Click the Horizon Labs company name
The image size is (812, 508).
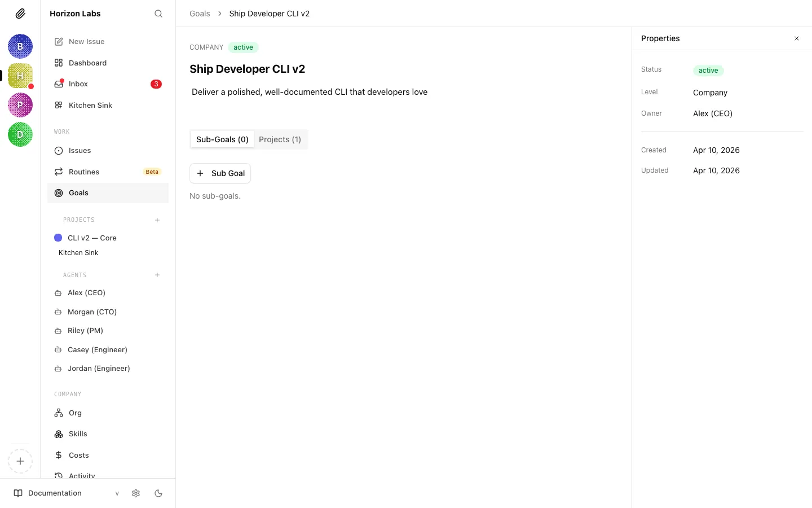point(75,14)
